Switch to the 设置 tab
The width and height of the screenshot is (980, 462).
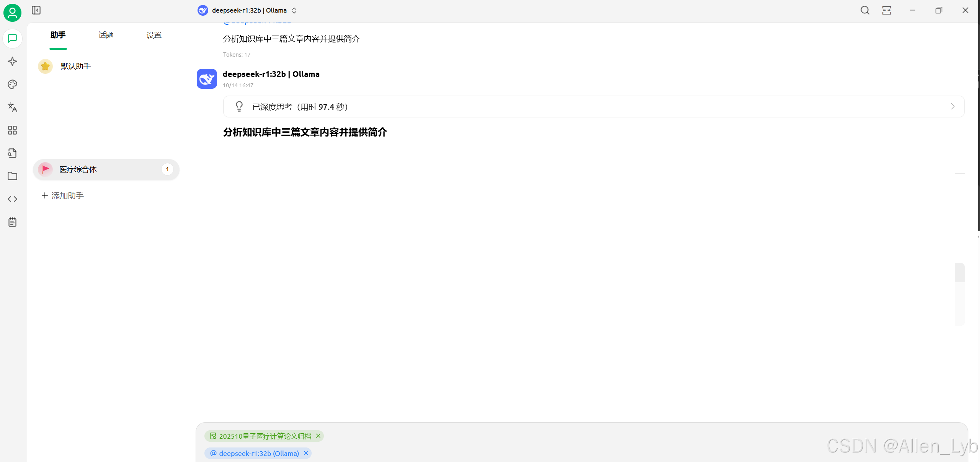coord(154,35)
